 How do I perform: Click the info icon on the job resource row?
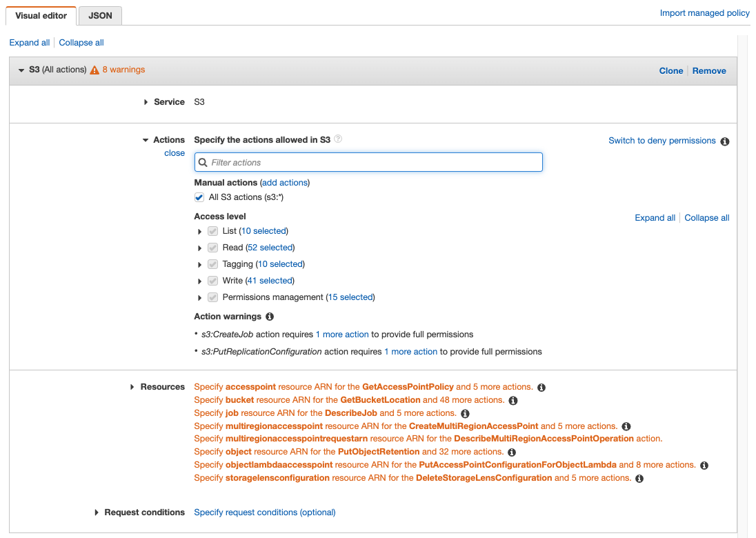466,413
